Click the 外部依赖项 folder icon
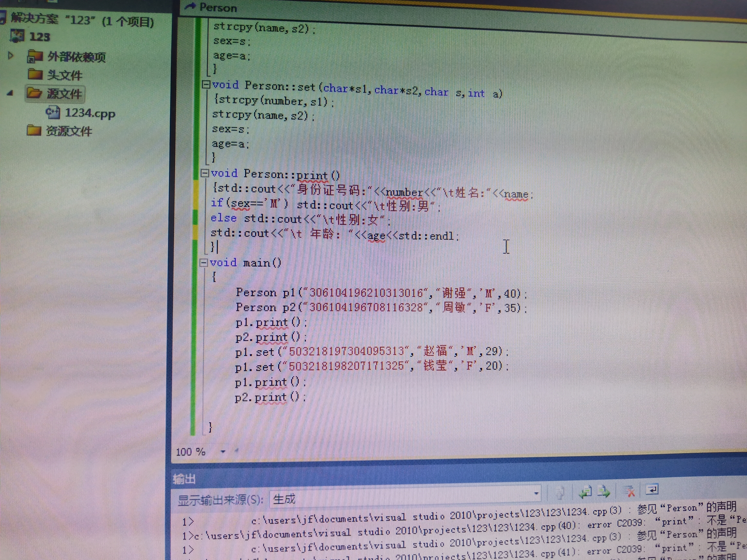Viewport: 747px width, 560px height. point(35,56)
